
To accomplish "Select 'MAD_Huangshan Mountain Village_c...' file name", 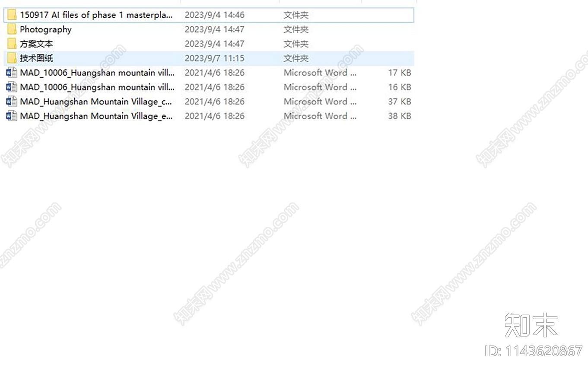I will (96, 102).
